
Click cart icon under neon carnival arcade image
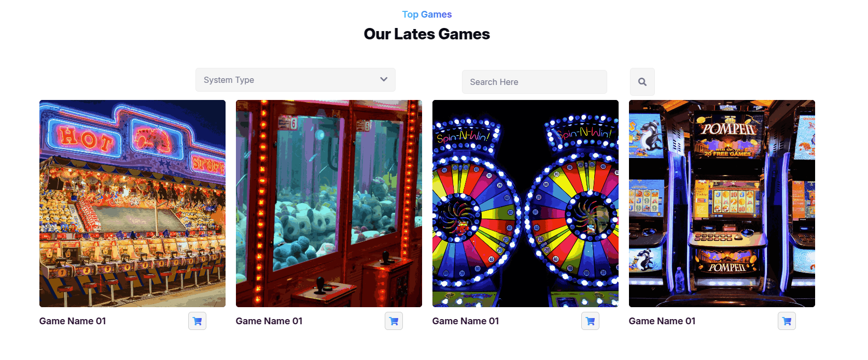click(197, 321)
